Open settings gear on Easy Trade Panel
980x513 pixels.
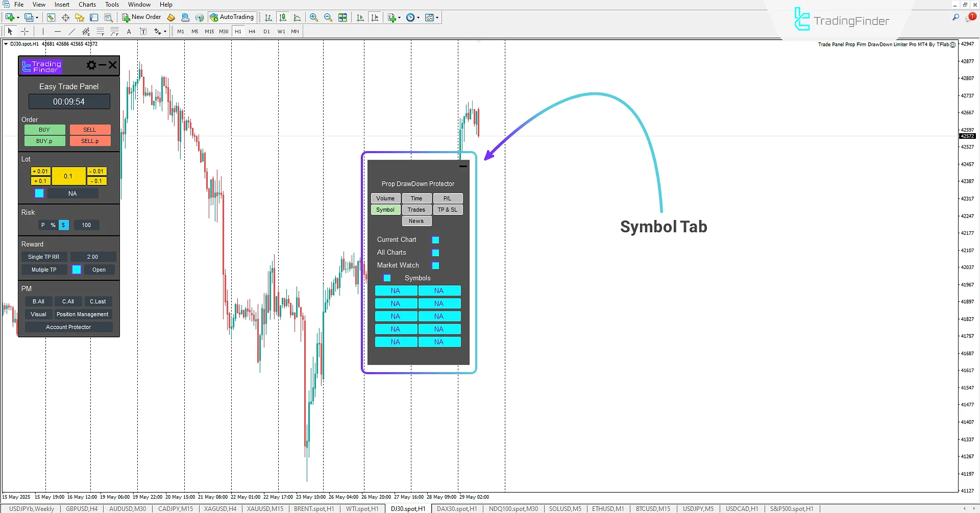click(x=91, y=65)
